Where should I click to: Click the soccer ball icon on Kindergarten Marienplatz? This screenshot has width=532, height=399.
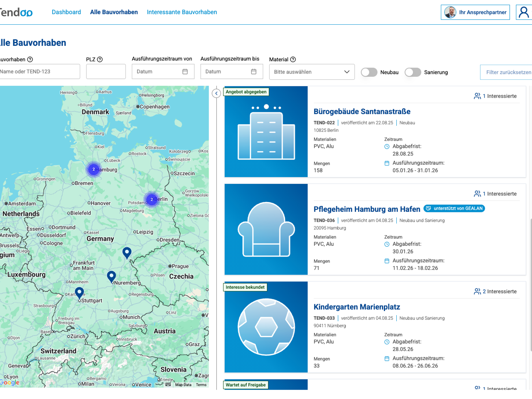coord(266,326)
